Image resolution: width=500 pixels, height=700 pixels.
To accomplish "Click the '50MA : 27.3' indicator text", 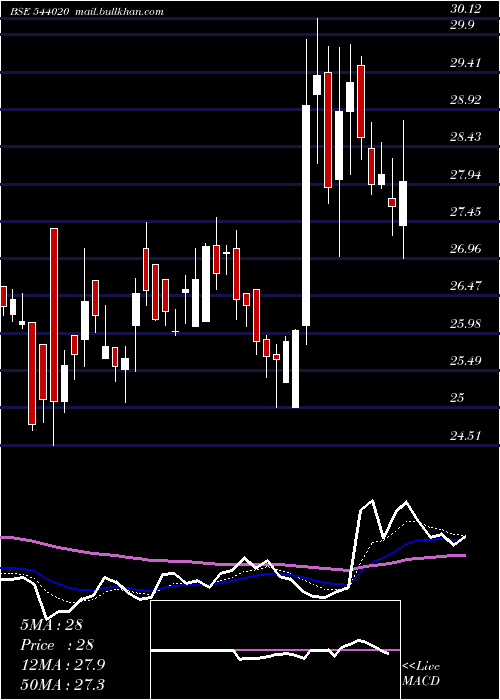I will pos(62,684).
